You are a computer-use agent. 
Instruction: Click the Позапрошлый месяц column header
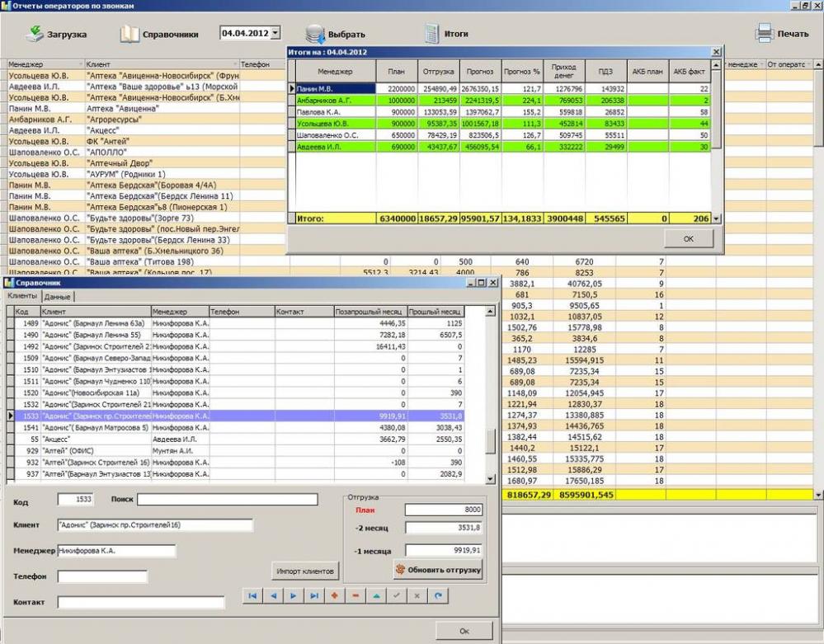click(x=371, y=312)
